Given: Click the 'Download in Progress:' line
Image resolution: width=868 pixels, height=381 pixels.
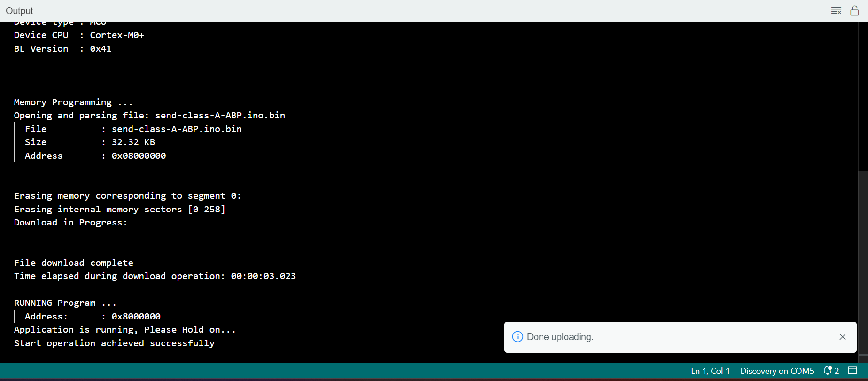Looking at the screenshot, I should [70, 222].
